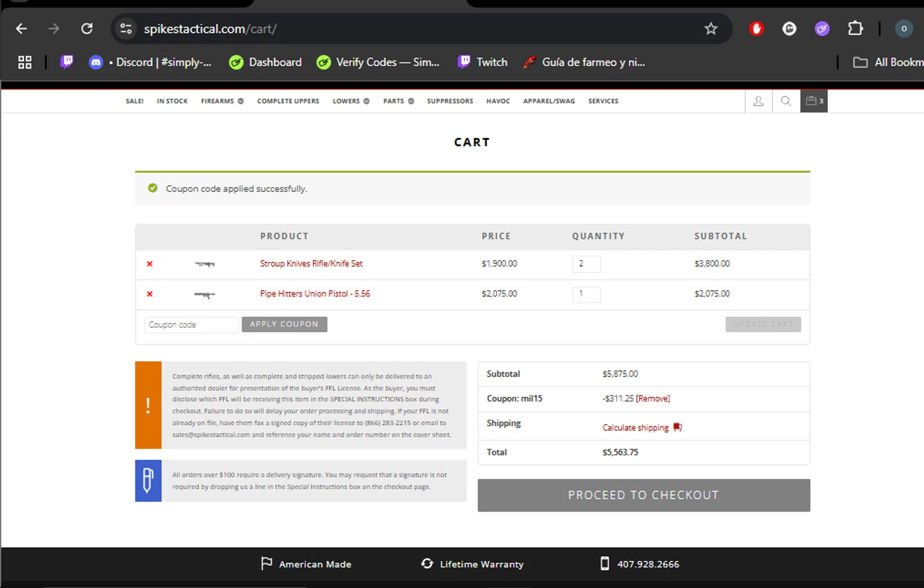Open Pipe Hitters Union Pistol - 5.56 link
The height and width of the screenshot is (588, 924).
[315, 293]
